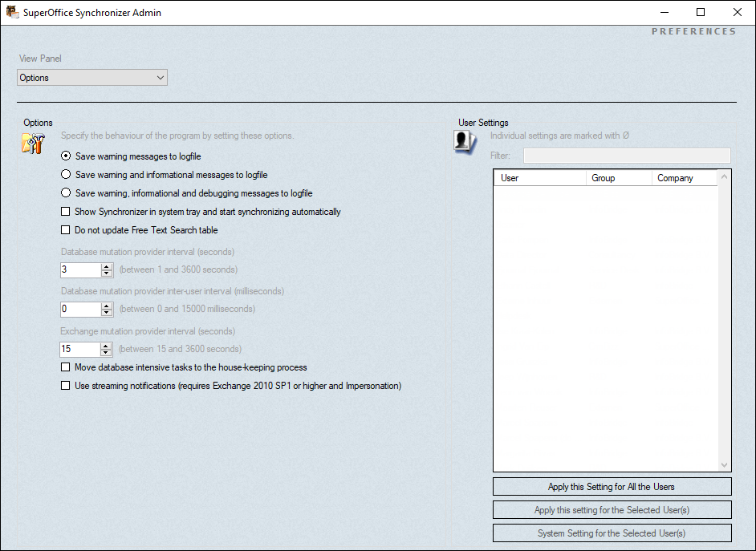Screen dimensions: 756x551
Task: Increase Database mutation provider interval value
Action: [107, 266]
